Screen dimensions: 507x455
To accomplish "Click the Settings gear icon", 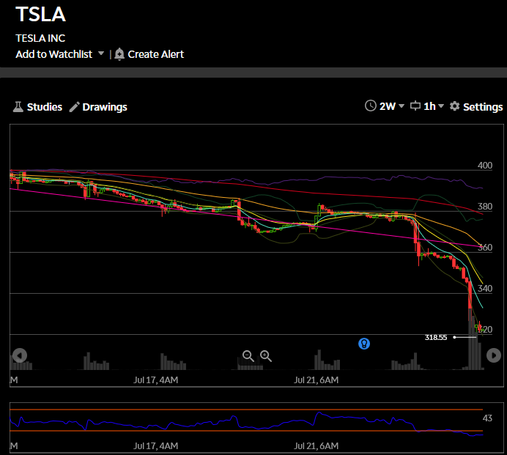I will 455,106.
